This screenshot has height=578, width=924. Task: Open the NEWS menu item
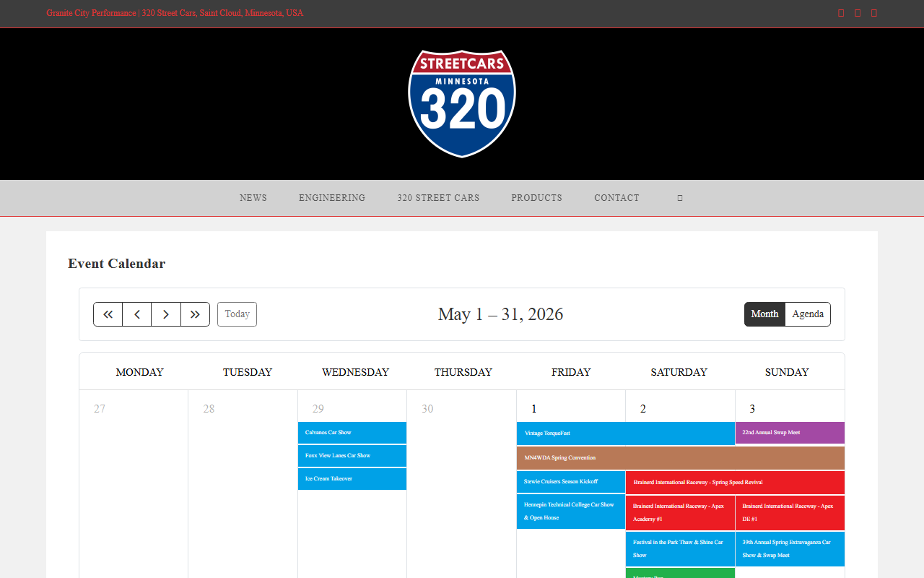(x=253, y=198)
